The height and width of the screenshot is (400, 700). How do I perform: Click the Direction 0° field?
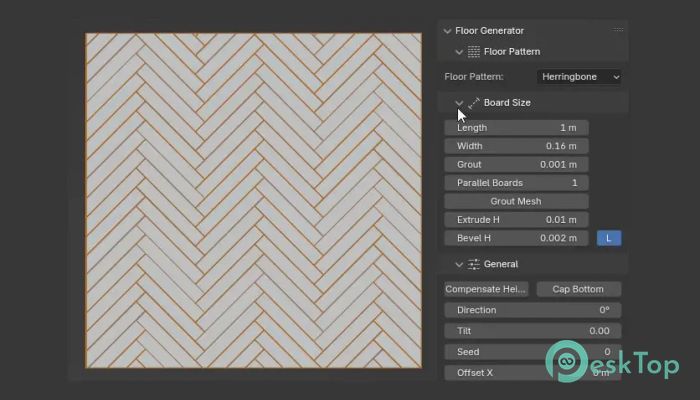533,310
